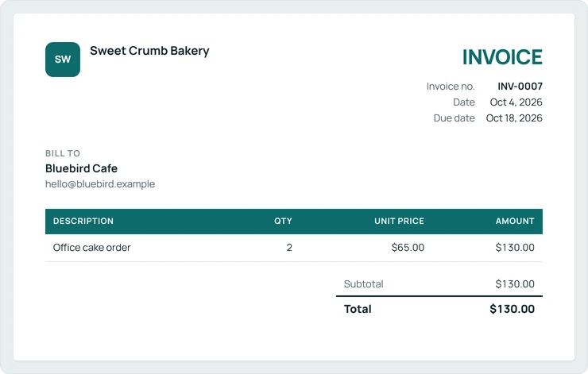588x374 pixels.
Task: Click the hello@bluebird.example email address
Action: 100,184
